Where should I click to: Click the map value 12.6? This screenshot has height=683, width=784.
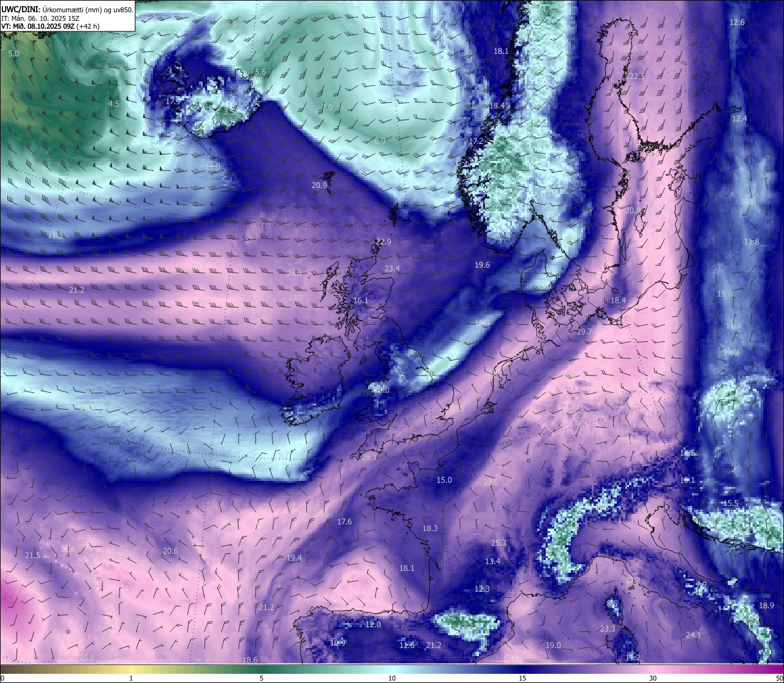737,23
